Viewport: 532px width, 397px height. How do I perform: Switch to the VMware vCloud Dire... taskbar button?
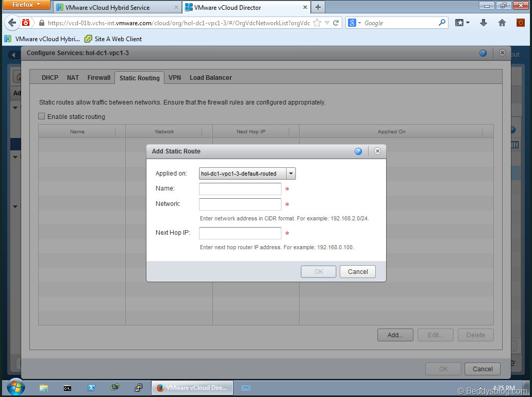coord(192,388)
